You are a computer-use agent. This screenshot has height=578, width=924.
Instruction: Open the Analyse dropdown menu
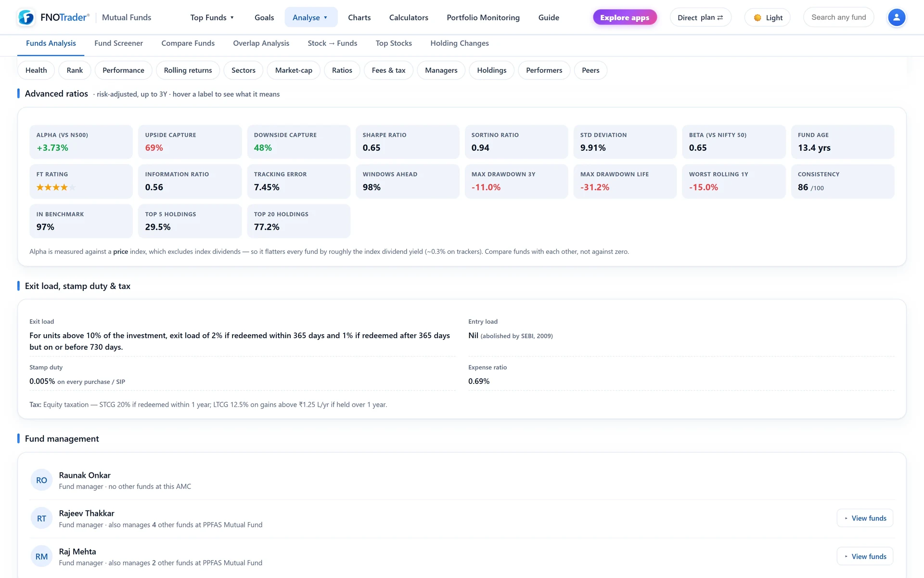tap(310, 17)
